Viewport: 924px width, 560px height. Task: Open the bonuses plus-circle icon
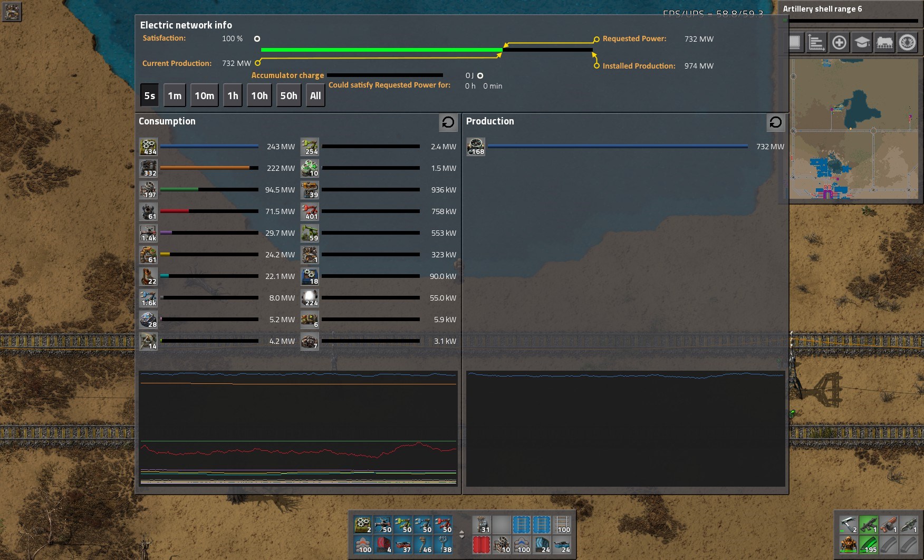(x=839, y=42)
